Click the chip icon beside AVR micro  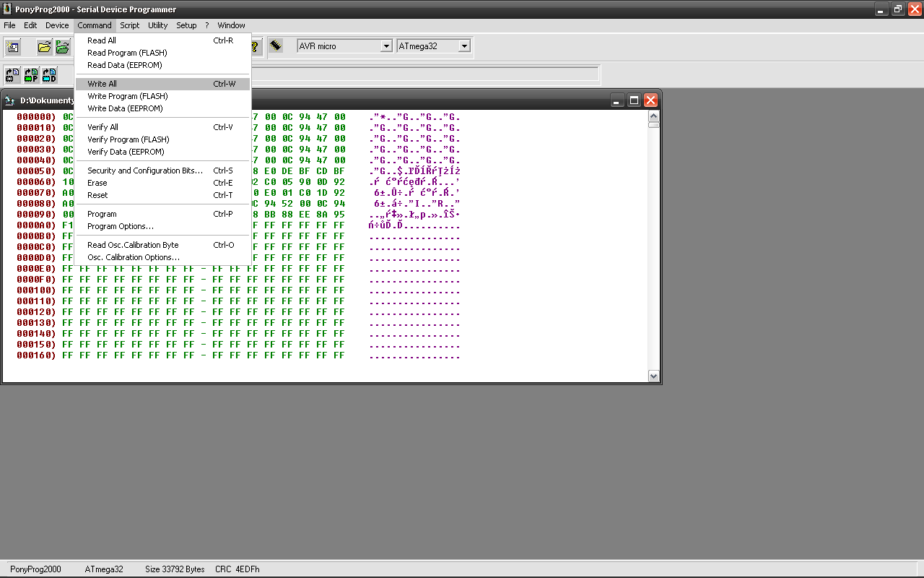point(276,46)
